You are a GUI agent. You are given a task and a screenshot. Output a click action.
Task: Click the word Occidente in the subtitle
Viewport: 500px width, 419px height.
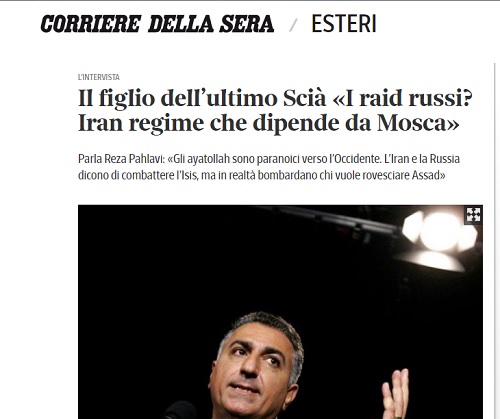(x=357, y=159)
